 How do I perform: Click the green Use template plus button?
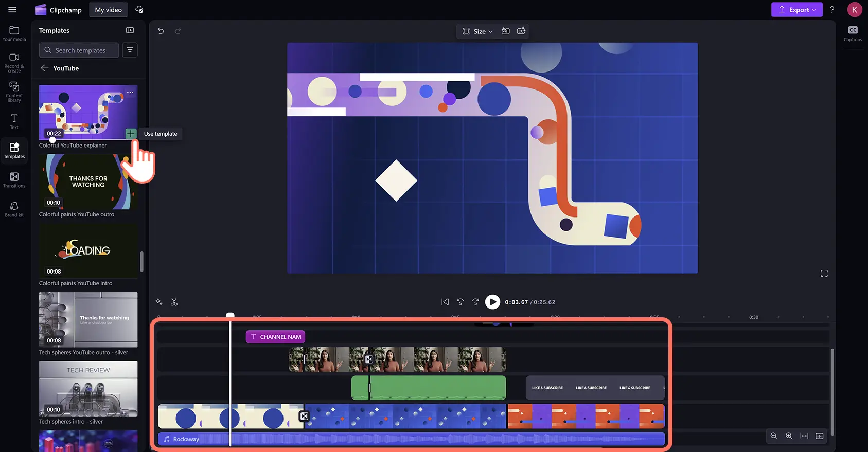pyautogui.click(x=131, y=134)
